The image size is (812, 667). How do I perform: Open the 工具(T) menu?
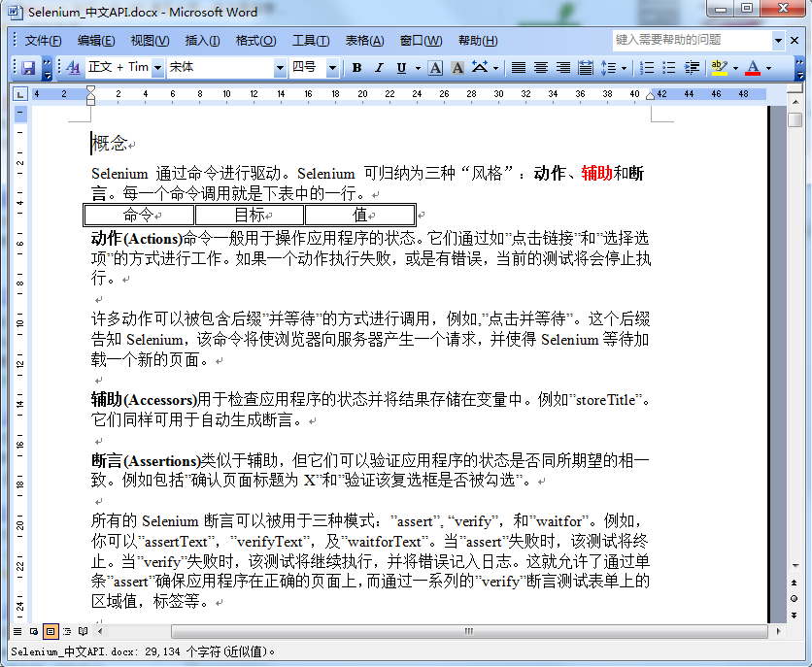point(311,41)
